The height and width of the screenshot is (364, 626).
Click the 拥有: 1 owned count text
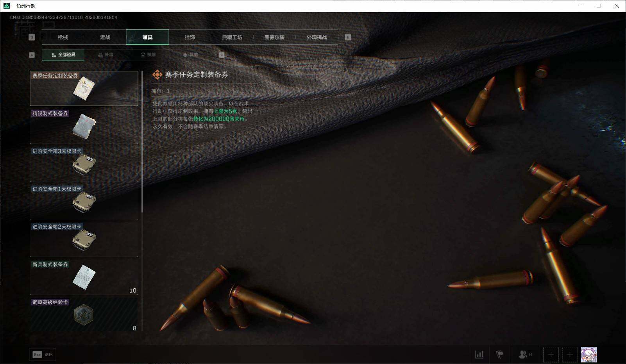tap(161, 91)
